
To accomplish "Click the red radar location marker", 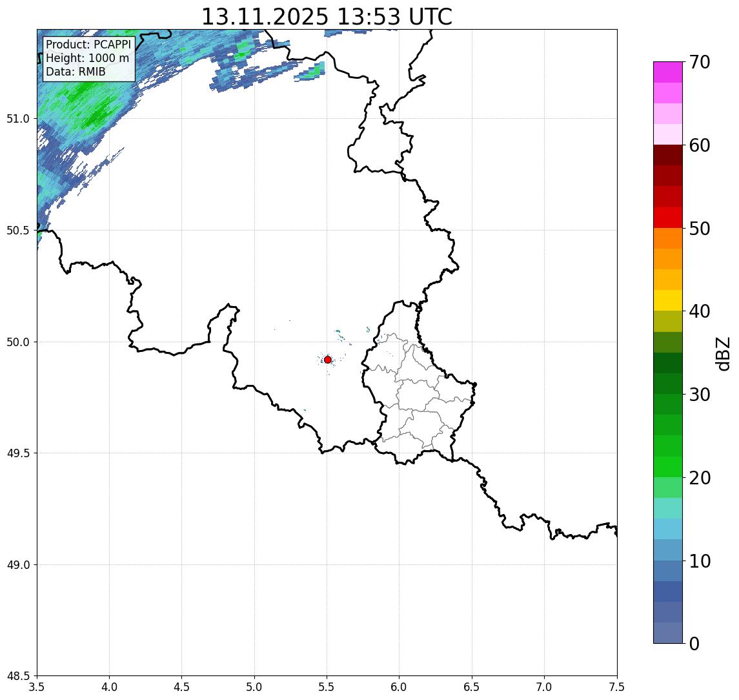I will [x=328, y=360].
